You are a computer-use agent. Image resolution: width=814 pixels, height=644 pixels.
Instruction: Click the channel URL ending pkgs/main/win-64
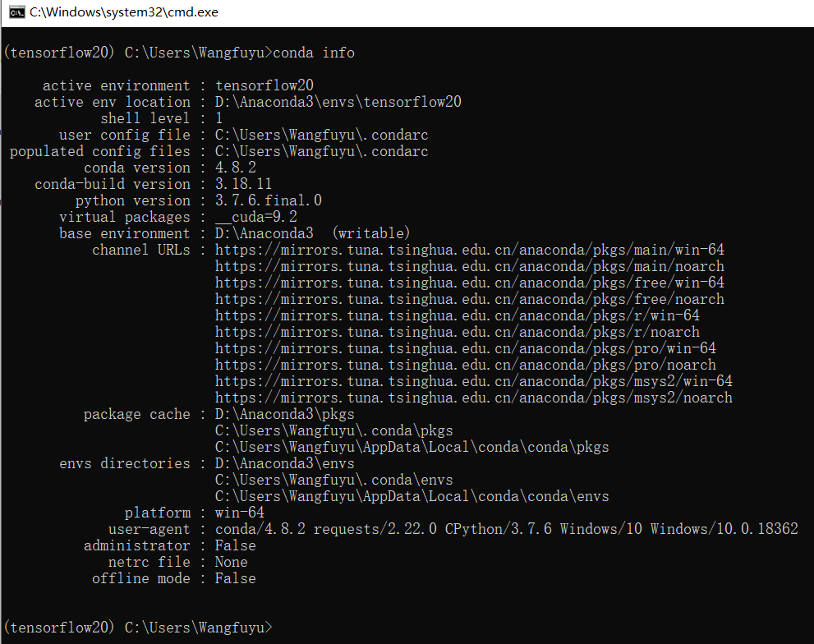point(469,250)
